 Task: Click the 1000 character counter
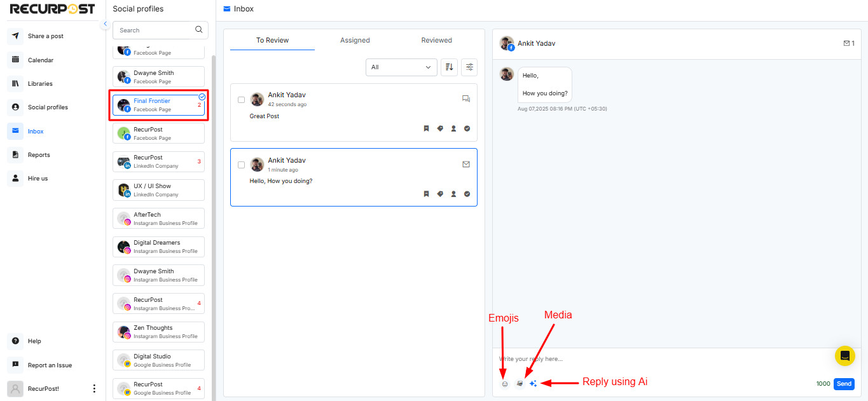coord(823,384)
